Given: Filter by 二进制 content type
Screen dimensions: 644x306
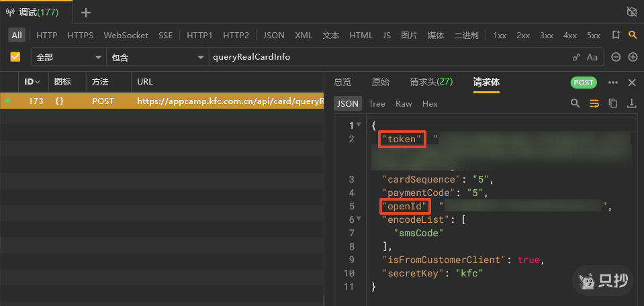Looking at the screenshot, I should (x=466, y=36).
